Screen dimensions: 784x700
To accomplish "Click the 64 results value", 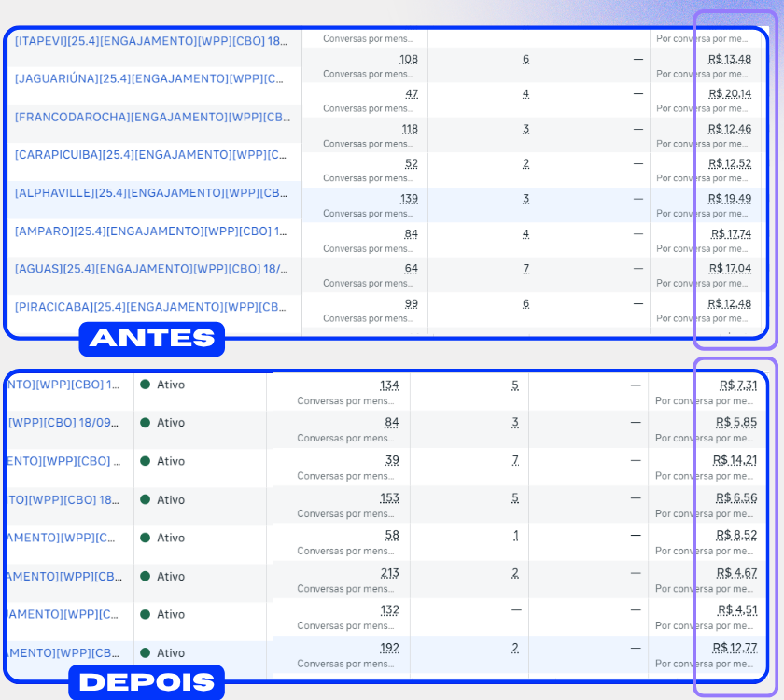I will pyautogui.click(x=411, y=269).
